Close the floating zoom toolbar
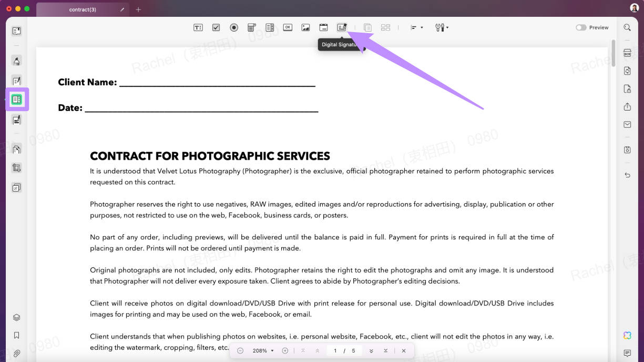Image resolution: width=644 pixels, height=362 pixels. [404, 350]
